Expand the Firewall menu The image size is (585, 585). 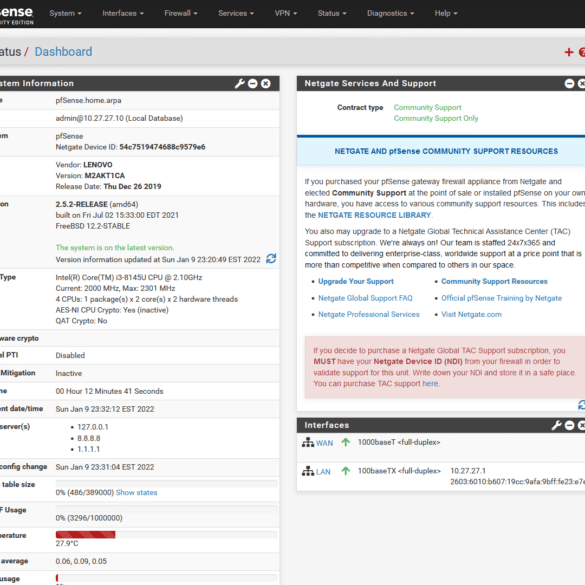click(181, 13)
